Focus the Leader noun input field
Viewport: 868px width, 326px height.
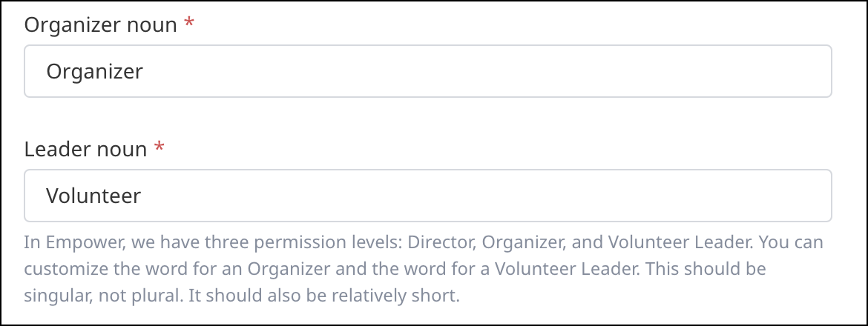427,196
